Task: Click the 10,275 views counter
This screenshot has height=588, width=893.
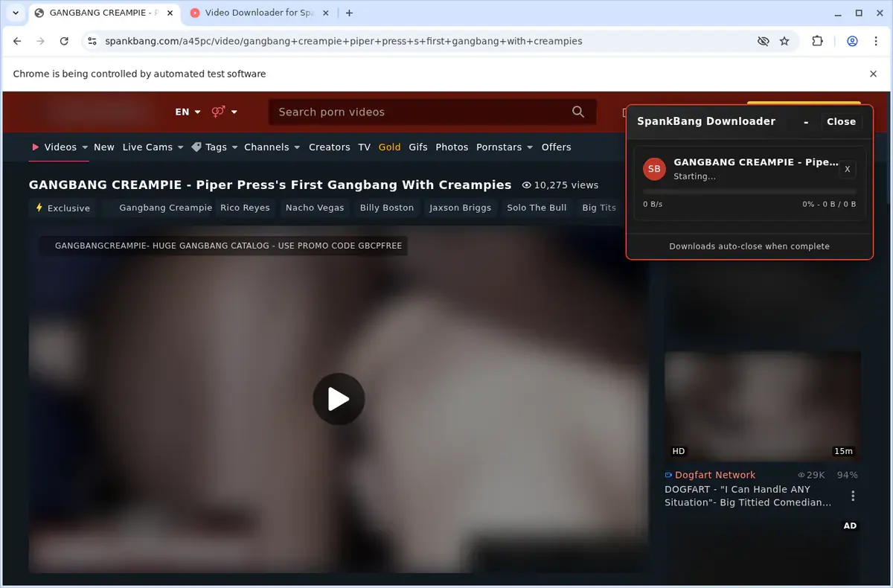Action: click(x=560, y=185)
